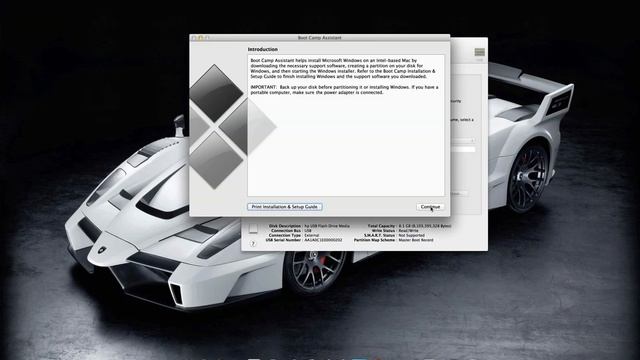
Task: Click the Connection Bus 'USB' value
Action: [x=308, y=231]
